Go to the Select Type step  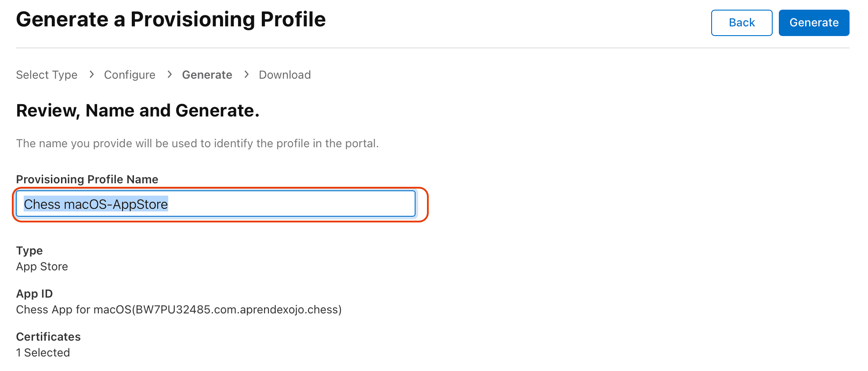[x=47, y=75]
